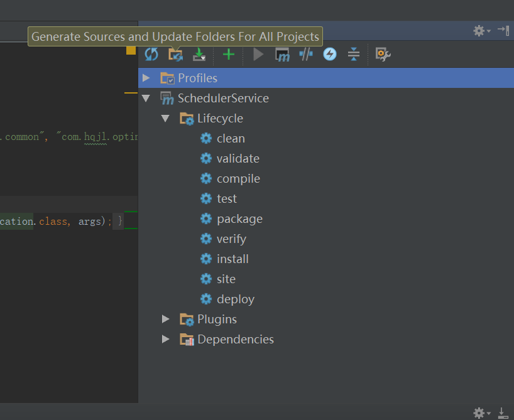
Task: Open Execute Maven Goal icon
Action: 282,55
